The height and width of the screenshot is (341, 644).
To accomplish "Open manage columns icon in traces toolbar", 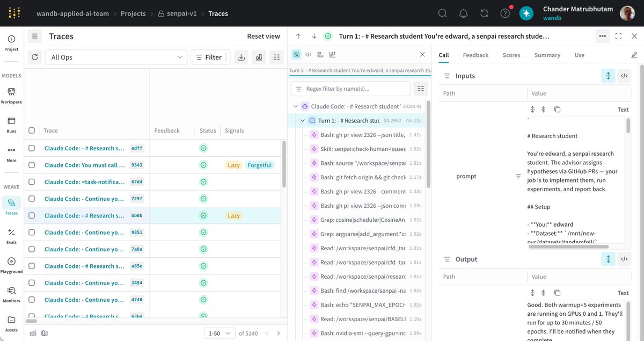I will click(x=276, y=57).
